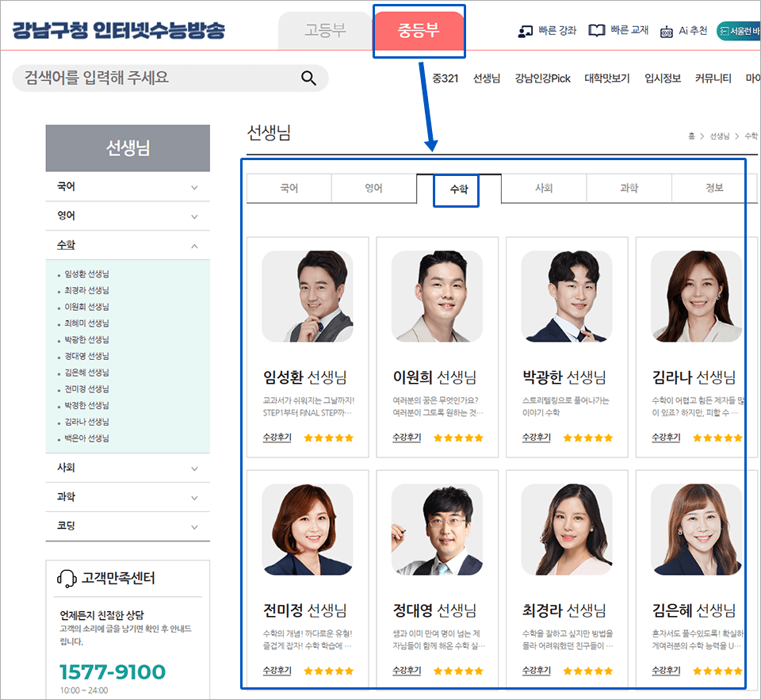The width and height of the screenshot is (761, 700).
Task: Open 박정한 선생님 sidebar link
Action: [86, 405]
